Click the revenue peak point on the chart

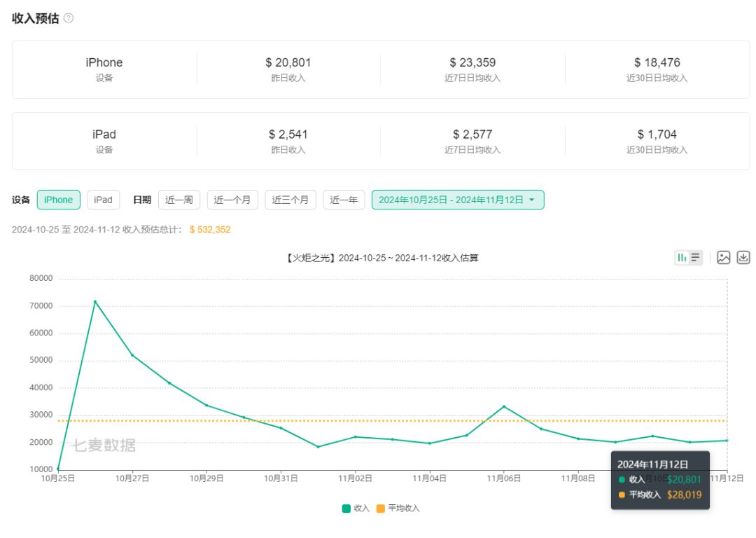pos(95,302)
